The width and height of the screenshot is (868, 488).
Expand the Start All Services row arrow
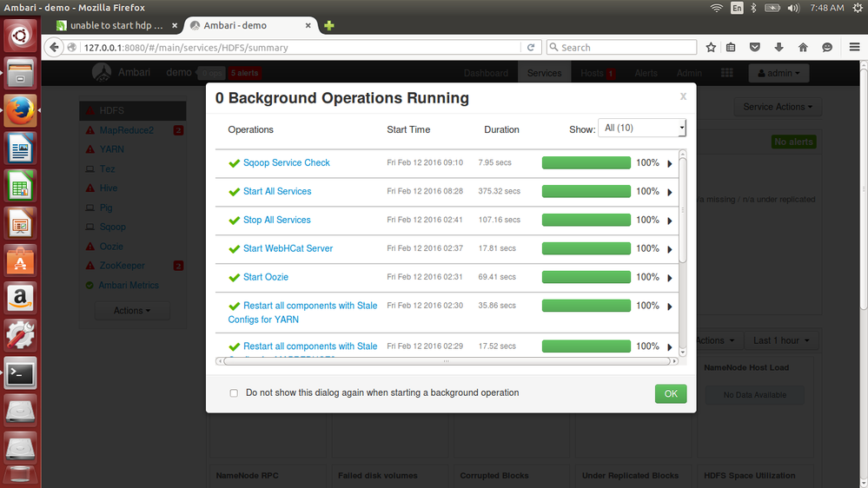[x=670, y=193]
